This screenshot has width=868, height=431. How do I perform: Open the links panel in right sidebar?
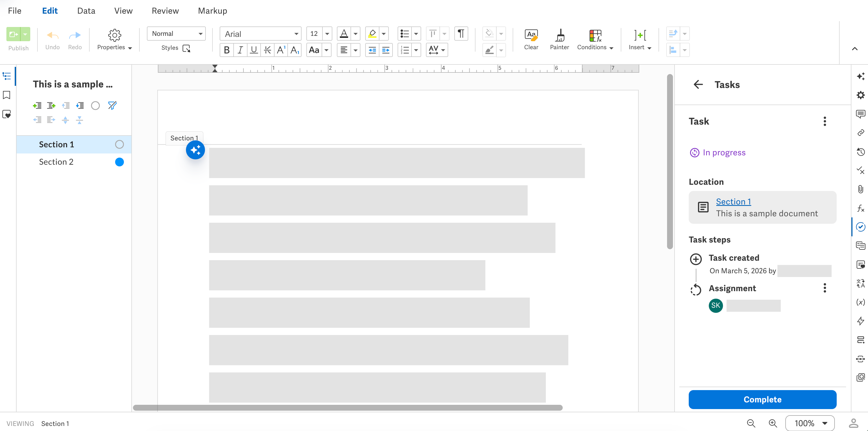861,133
